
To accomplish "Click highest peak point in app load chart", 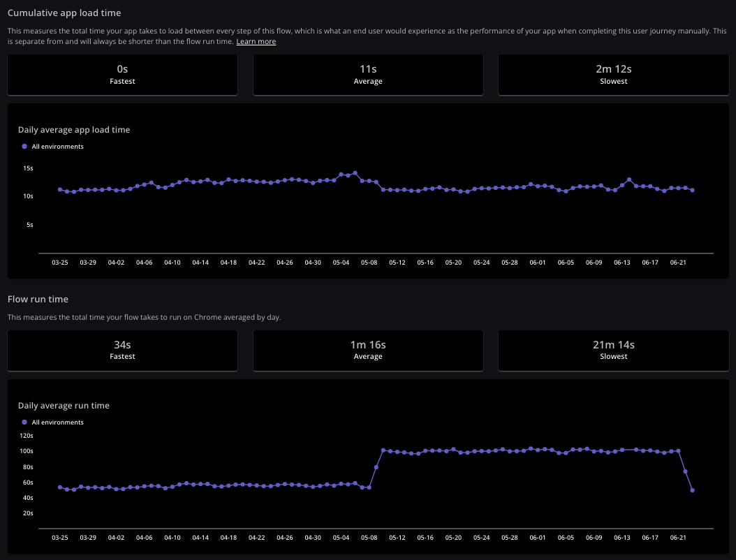I will (x=355, y=172).
